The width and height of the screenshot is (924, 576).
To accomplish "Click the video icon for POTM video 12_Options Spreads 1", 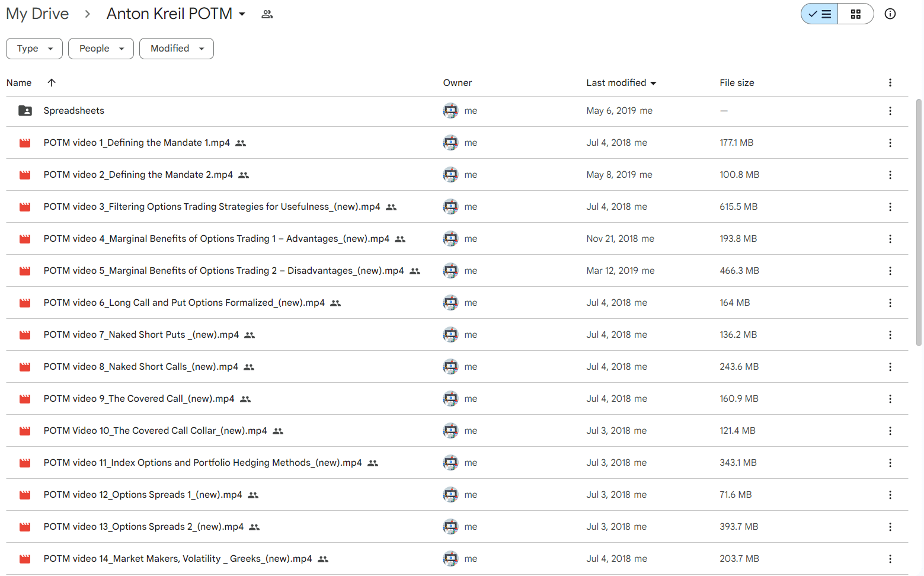I will 25,495.
